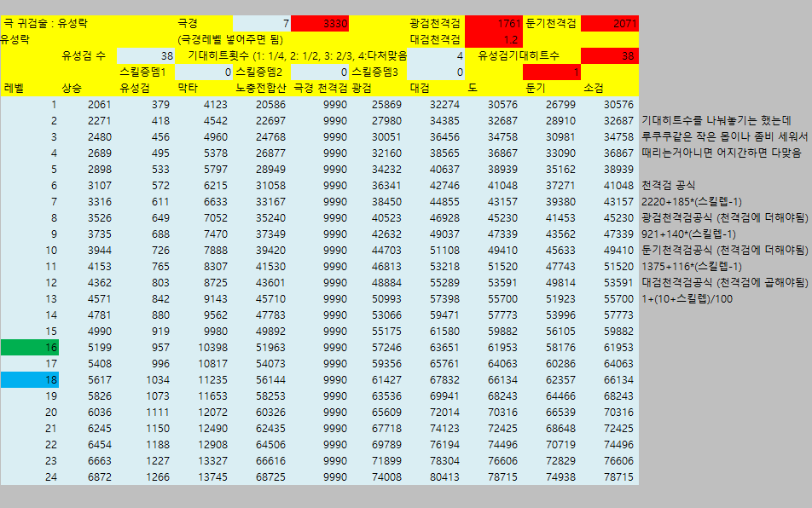Select the blue highlighted level 18 cell
Screen dimensions: 812x508
[x=30, y=380]
